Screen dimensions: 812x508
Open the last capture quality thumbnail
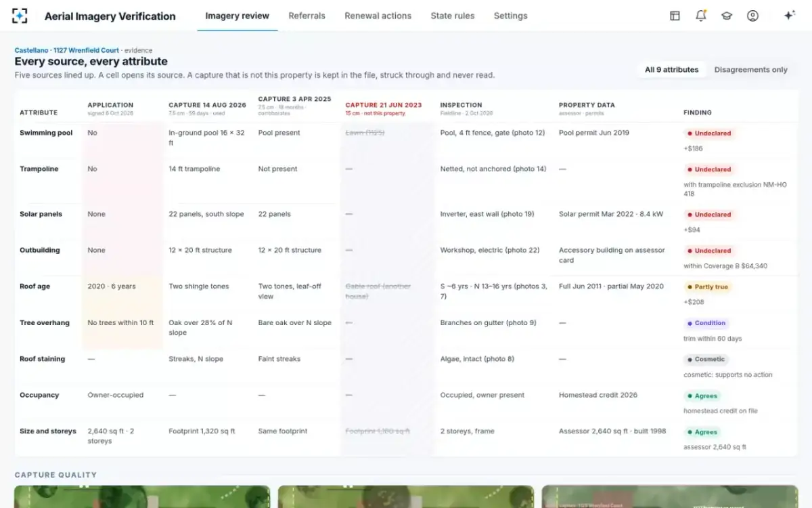click(670, 496)
